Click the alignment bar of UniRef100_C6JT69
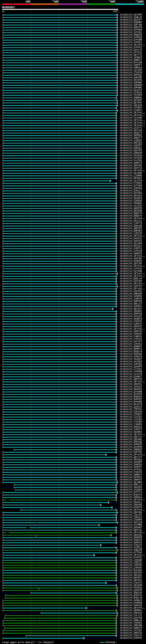The width and height of the screenshot is (146, 644). (57, 180)
